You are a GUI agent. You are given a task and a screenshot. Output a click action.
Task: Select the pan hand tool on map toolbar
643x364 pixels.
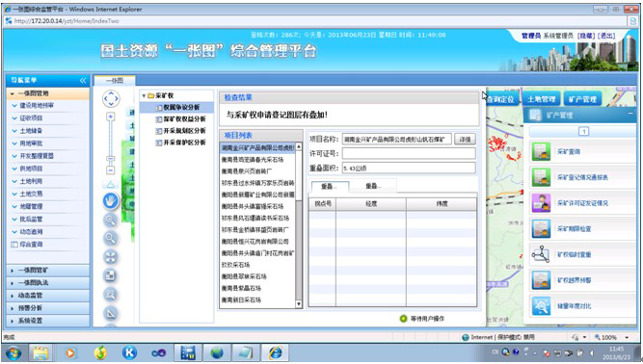110,201
